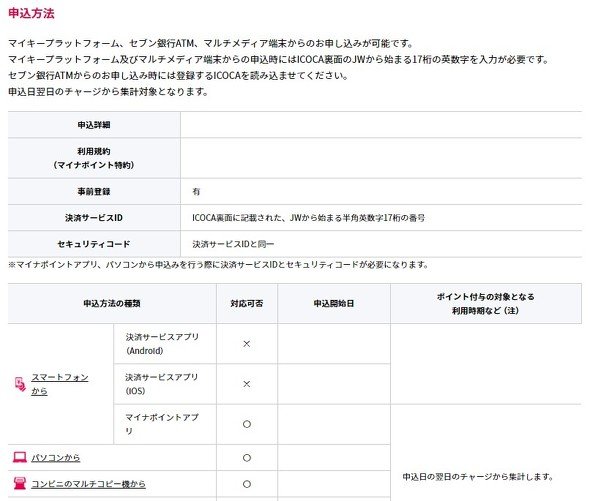Click the ○ mark in コンビニ row
The width and height of the screenshot is (590, 501).
246,484
